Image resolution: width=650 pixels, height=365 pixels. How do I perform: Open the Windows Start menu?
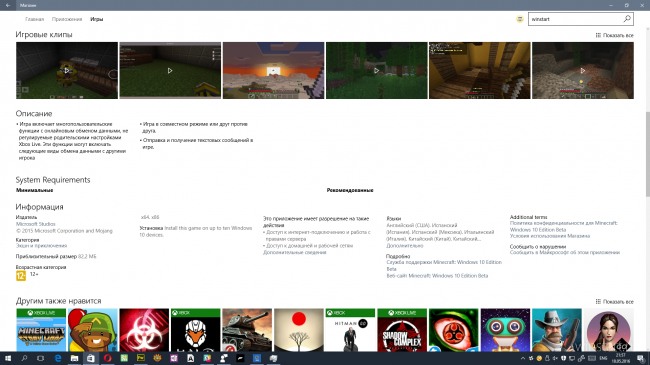7,358
